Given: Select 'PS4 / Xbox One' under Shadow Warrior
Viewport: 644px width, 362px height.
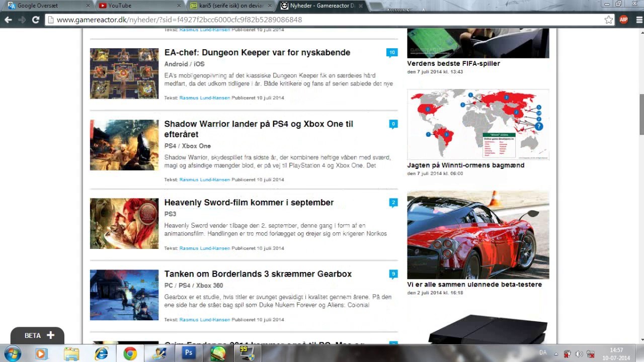Looking at the screenshot, I should [187, 146].
